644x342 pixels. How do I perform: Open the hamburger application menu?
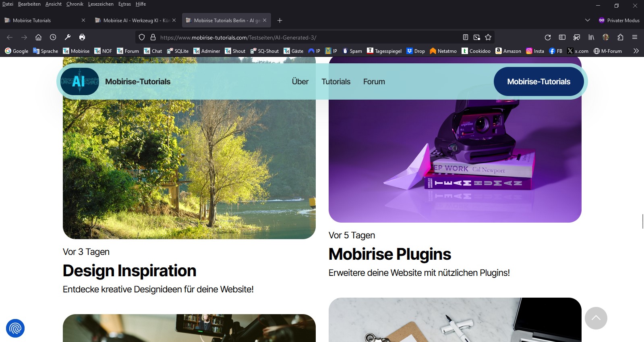click(635, 38)
